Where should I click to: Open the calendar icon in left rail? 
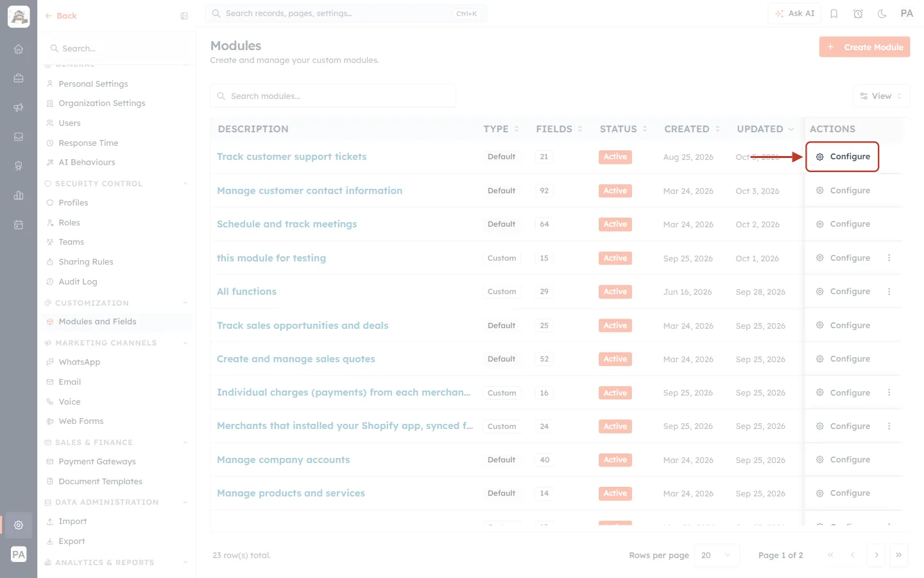(x=19, y=225)
